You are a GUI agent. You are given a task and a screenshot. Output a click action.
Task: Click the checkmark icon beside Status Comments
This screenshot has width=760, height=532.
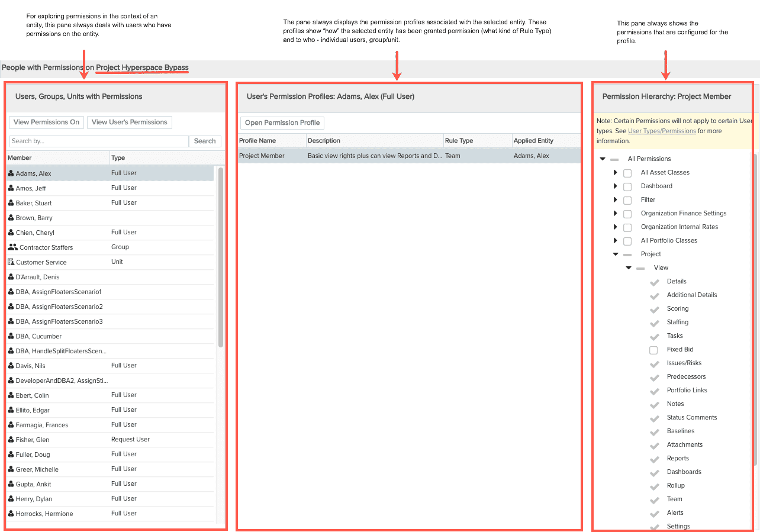tap(655, 417)
